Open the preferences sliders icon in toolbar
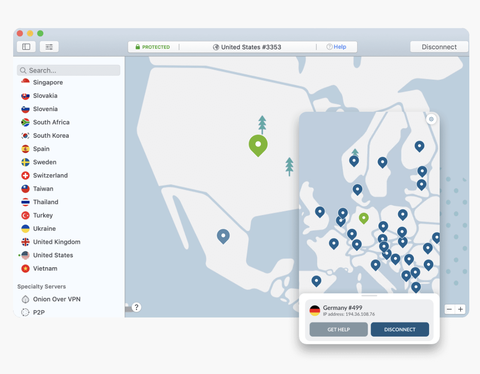The width and height of the screenshot is (480, 374). 49,47
